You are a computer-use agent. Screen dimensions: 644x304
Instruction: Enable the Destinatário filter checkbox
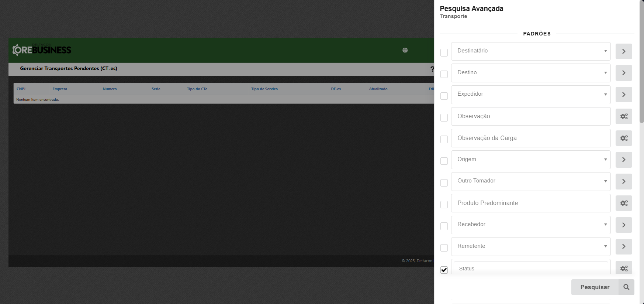pos(444,52)
